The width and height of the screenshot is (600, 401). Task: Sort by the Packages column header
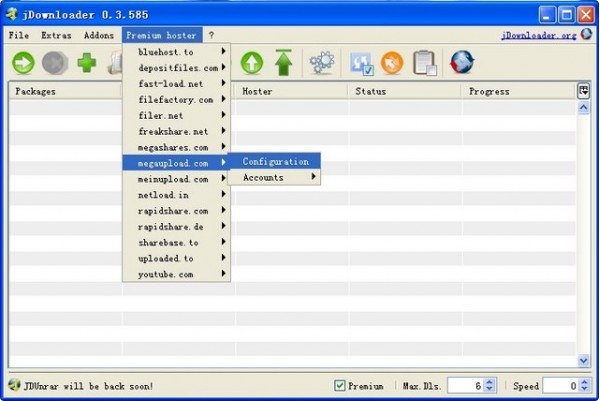(65, 91)
